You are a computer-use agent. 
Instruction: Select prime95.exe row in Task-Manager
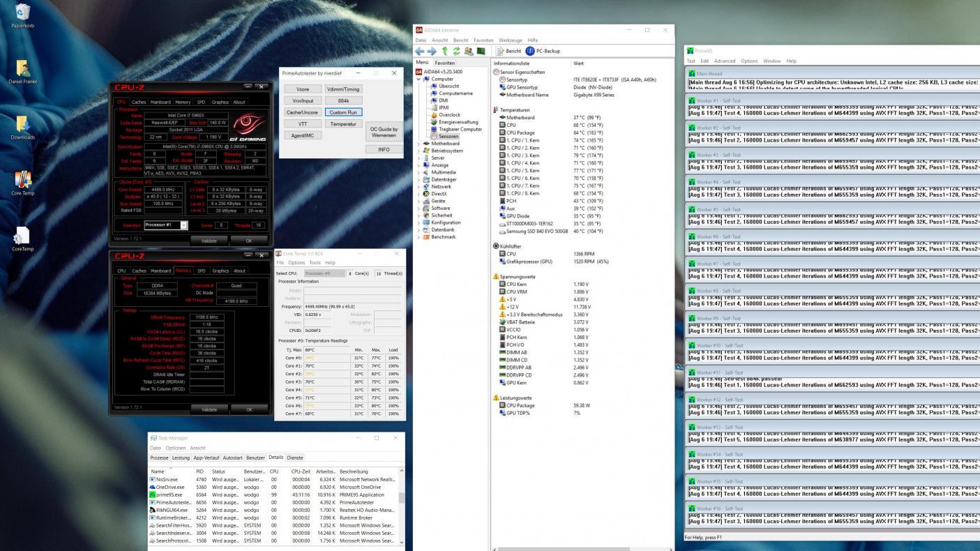273,495
